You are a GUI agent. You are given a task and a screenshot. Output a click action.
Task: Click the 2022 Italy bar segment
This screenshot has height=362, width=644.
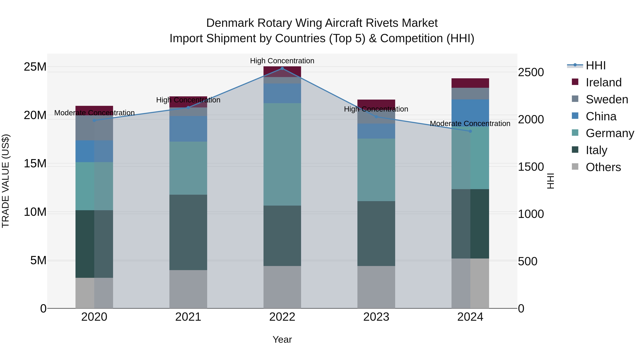[x=282, y=236]
